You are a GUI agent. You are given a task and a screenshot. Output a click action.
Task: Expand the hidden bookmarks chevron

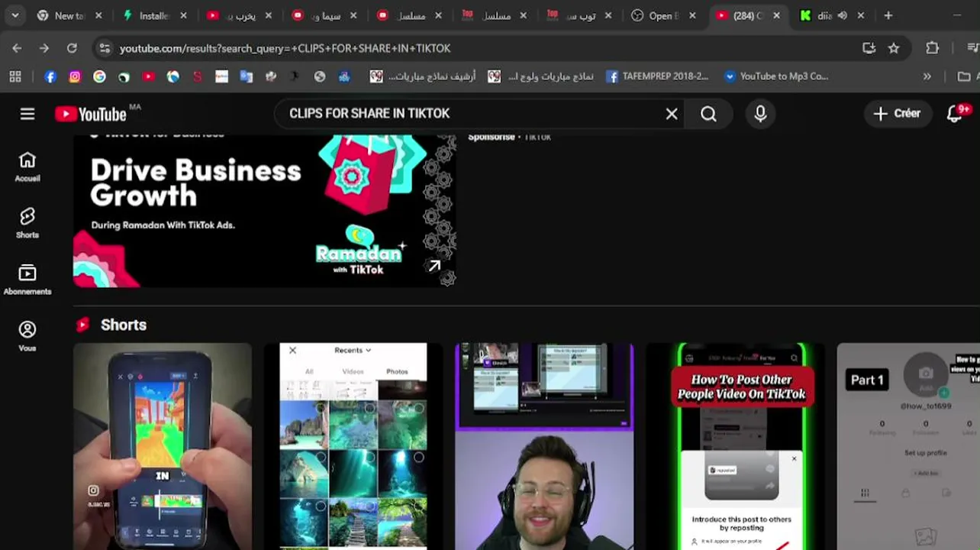coord(927,76)
